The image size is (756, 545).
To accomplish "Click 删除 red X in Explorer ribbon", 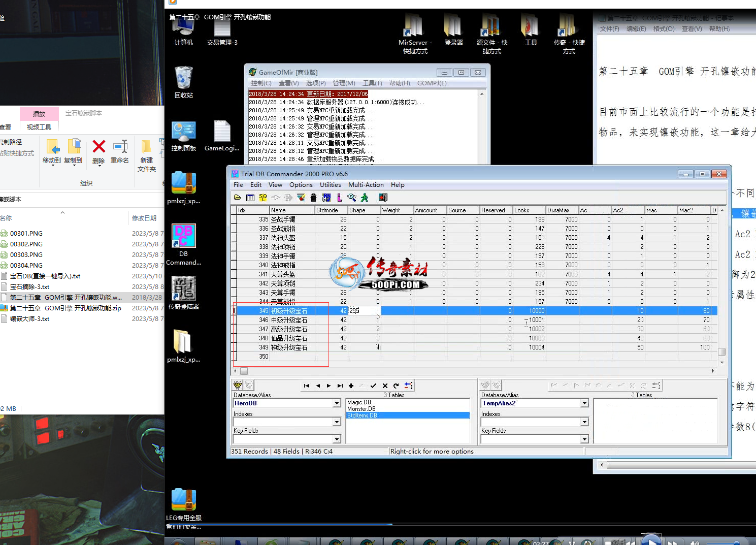I will pyautogui.click(x=99, y=152).
